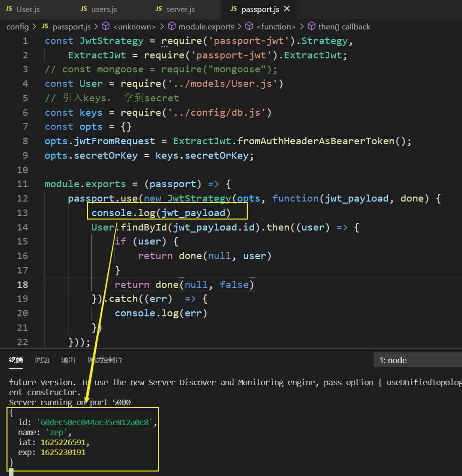Click '.catch((err)' on line 19

(138, 299)
